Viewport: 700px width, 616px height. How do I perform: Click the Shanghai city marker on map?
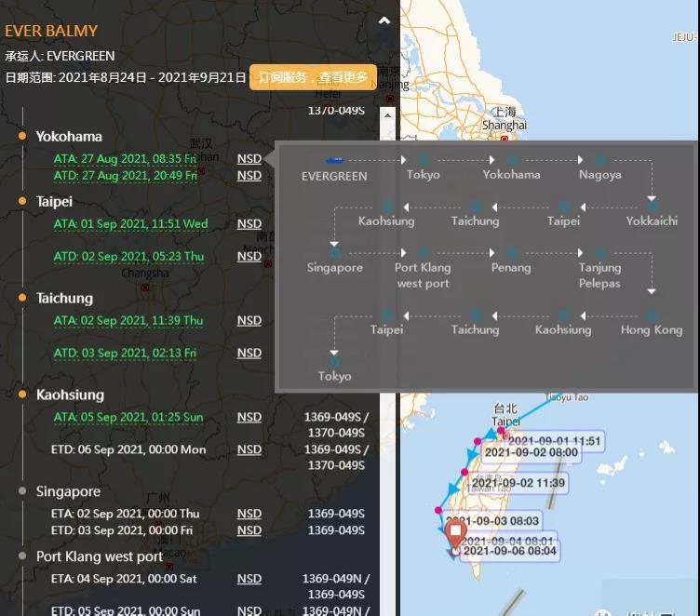click(505, 139)
